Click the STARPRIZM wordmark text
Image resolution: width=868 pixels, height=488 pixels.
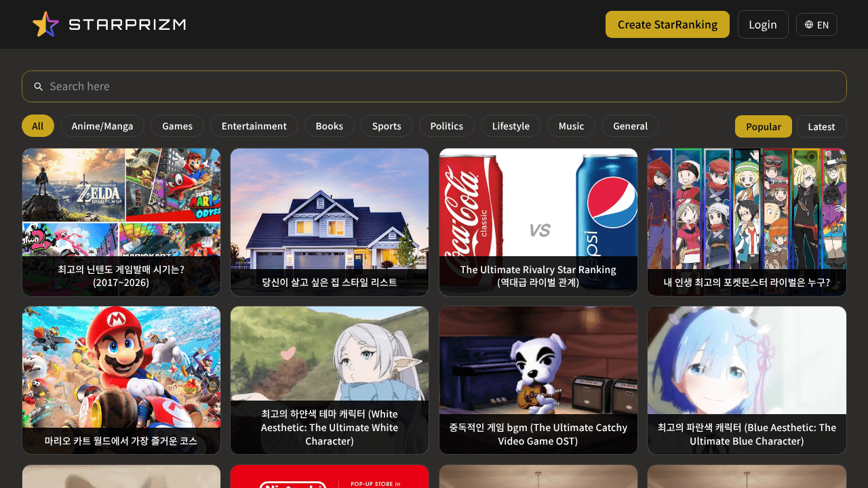pyautogui.click(x=127, y=24)
